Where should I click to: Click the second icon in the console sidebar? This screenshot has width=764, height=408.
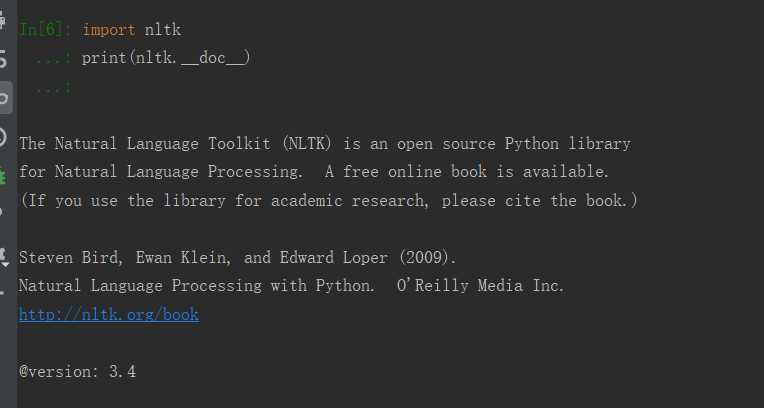[x=3, y=58]
